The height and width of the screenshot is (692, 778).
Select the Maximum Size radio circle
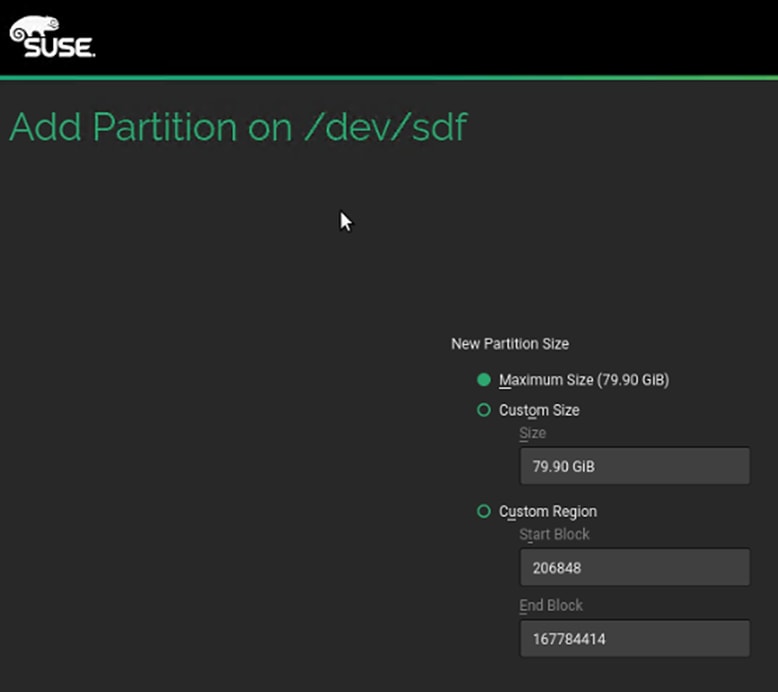click(x=484, y=380)
